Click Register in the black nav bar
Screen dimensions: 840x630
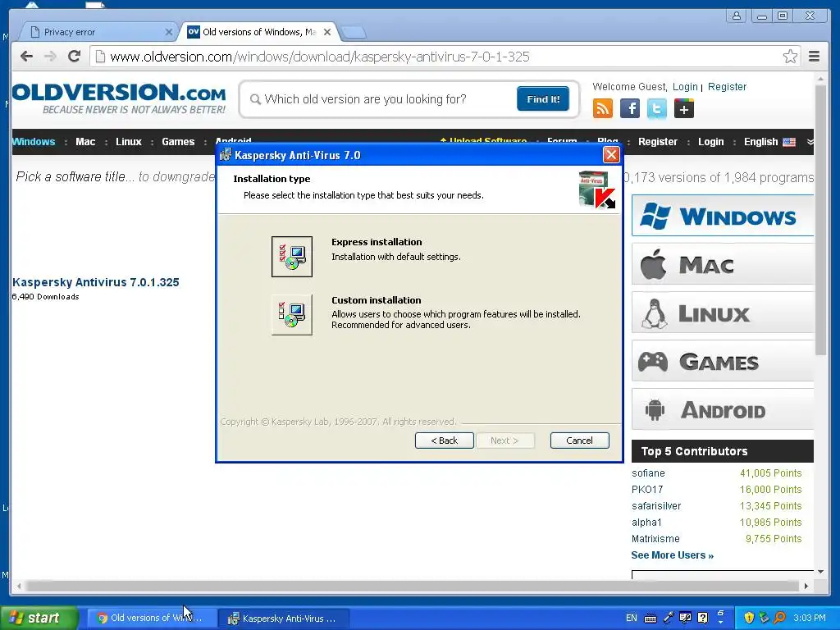(658, 142)
